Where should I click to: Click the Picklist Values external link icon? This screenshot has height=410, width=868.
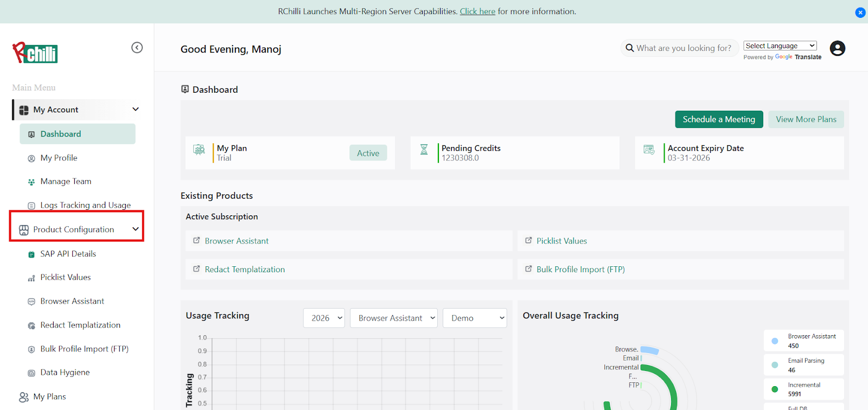(x=528, y=240)
